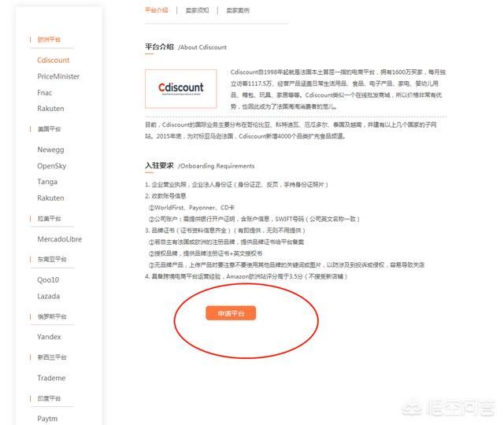Click requirement 3 品牌证书 line
The image size is (504, 425).
tap(225, 231)
